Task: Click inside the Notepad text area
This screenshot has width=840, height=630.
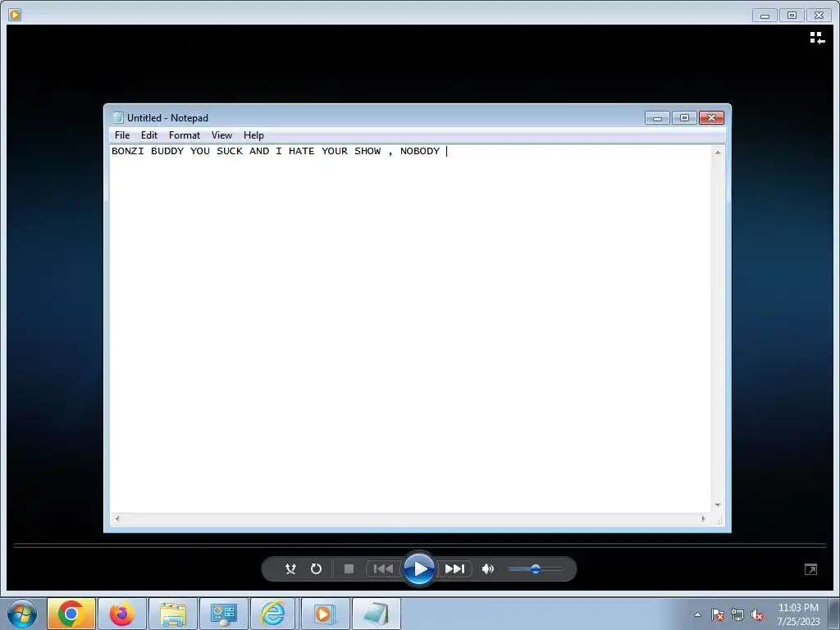Action: 410,328
